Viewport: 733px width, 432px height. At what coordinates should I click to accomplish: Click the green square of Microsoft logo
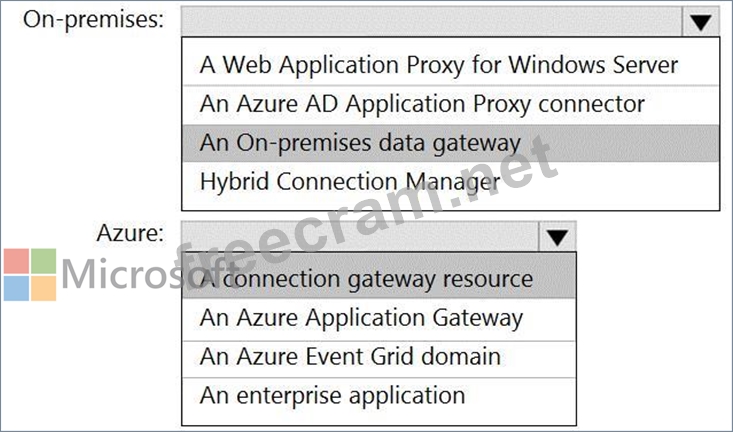click(43, 261)
